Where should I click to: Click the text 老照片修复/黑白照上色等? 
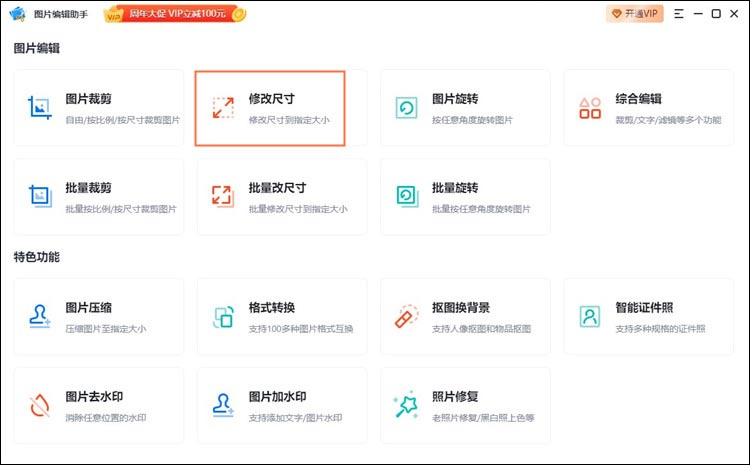tap(483, 418)
